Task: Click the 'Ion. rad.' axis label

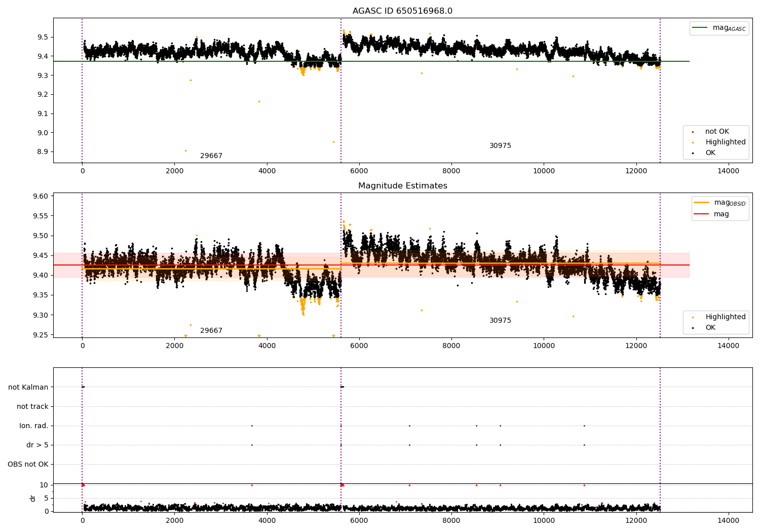Action: tap(34, 426)
